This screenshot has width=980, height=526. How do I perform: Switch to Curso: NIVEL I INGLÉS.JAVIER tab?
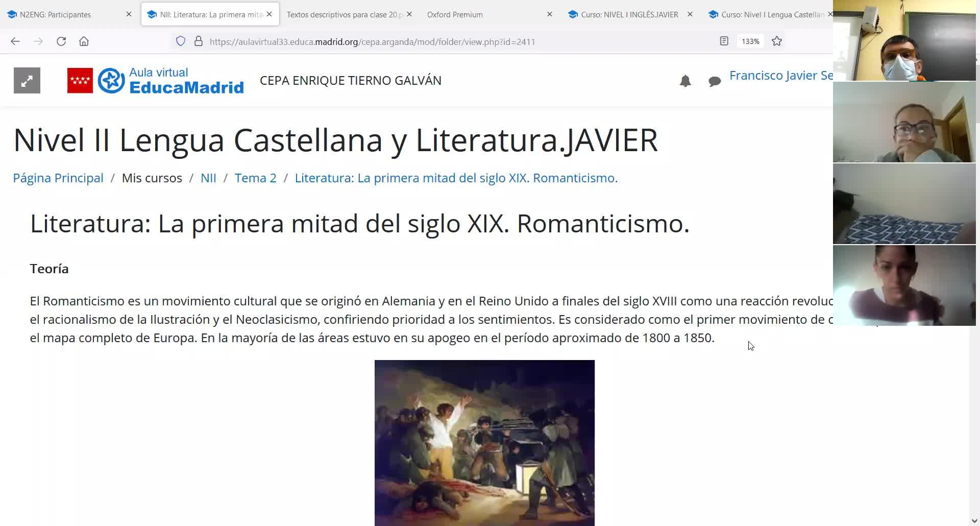(x=629, y=14)
